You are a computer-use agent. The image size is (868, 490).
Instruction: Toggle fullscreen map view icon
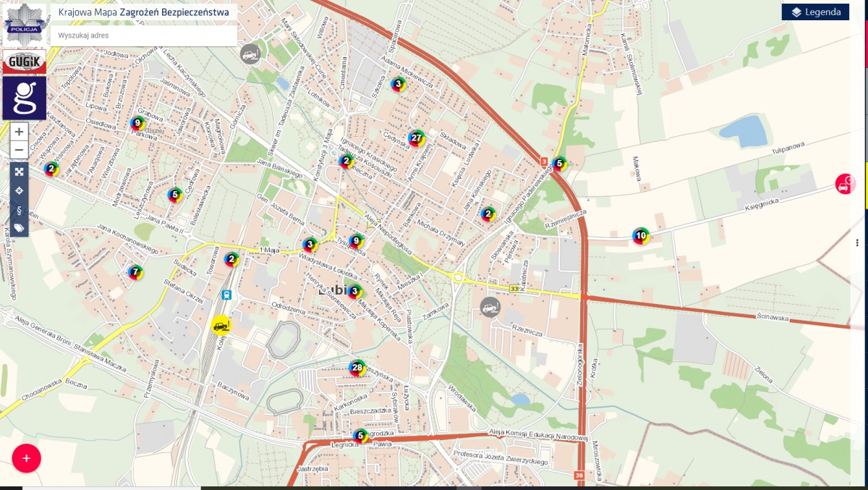(x=20, y=172)
